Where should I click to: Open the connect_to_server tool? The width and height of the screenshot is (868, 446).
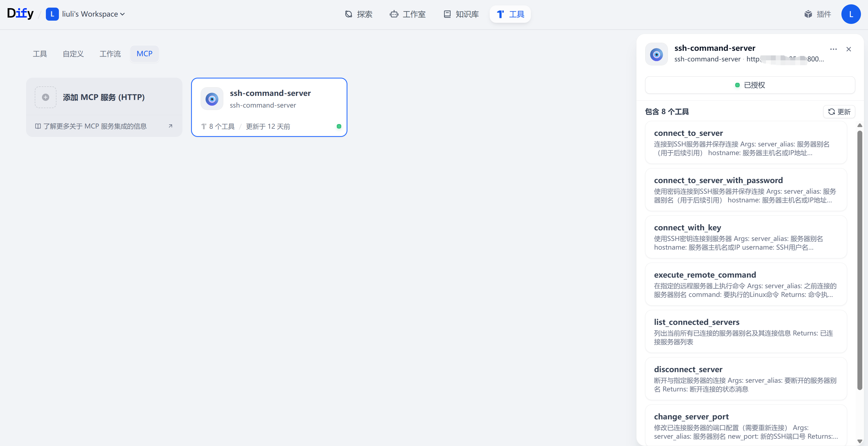pos(746,142)
